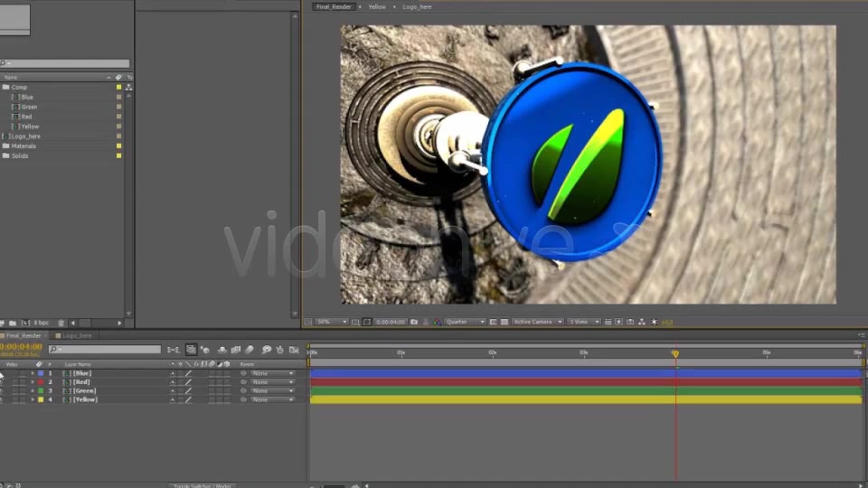Show channel and color management settings
The image size is (868, 488).
point(437,322)
